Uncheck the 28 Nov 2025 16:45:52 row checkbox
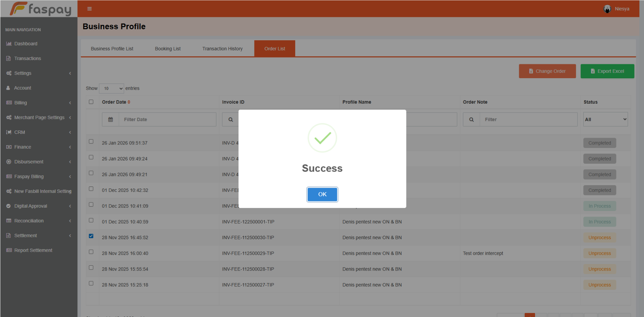The width and height of the screenshot is (644, 317). pyautogui.click(x=91, y=236)
